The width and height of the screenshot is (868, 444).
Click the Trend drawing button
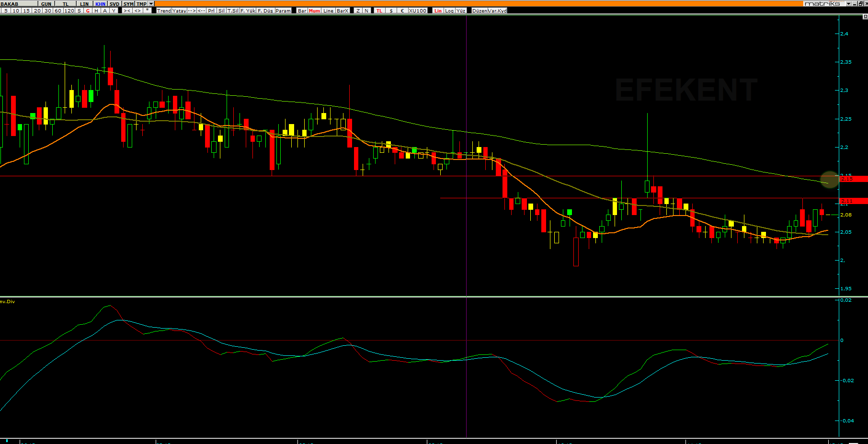[x=164, y=11]
